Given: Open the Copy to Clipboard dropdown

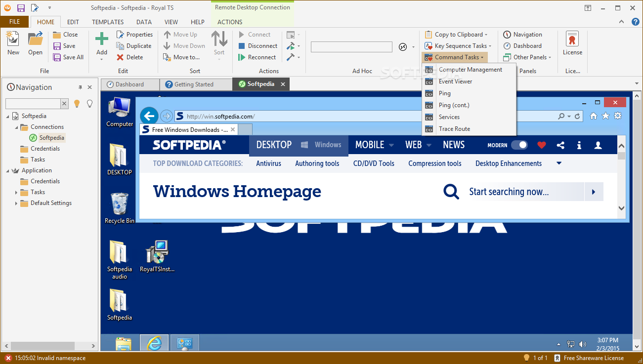Looking at the screenshot, I should (456, 35).
